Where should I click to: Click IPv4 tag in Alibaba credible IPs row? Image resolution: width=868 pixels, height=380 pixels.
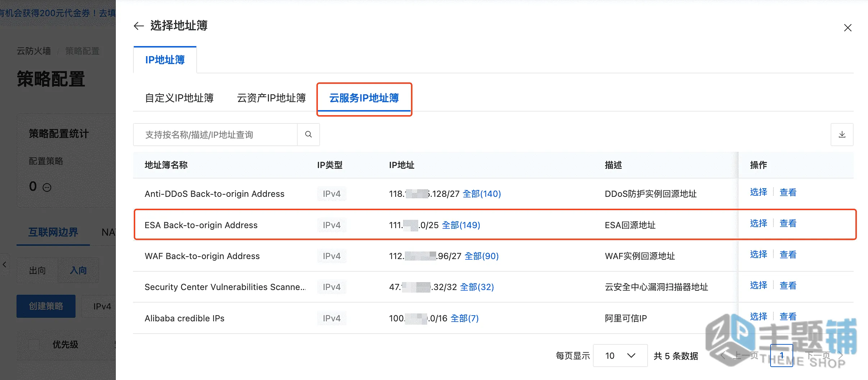(x=332, y=318)
